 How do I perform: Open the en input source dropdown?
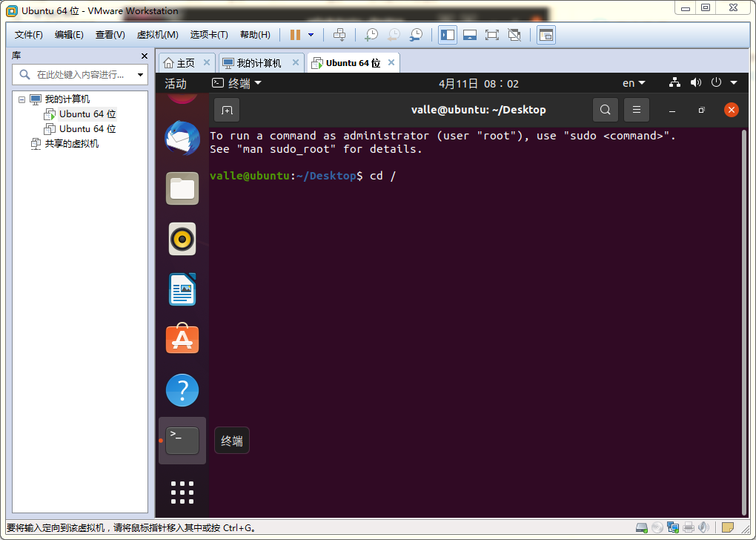tap(634, 84)
